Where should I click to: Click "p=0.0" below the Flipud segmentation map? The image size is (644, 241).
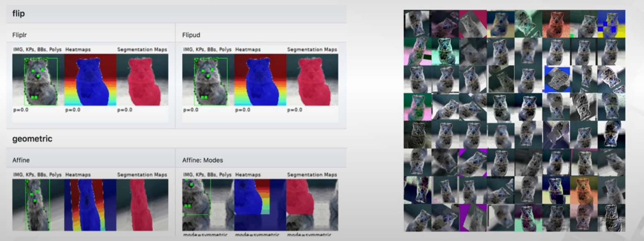295,110
